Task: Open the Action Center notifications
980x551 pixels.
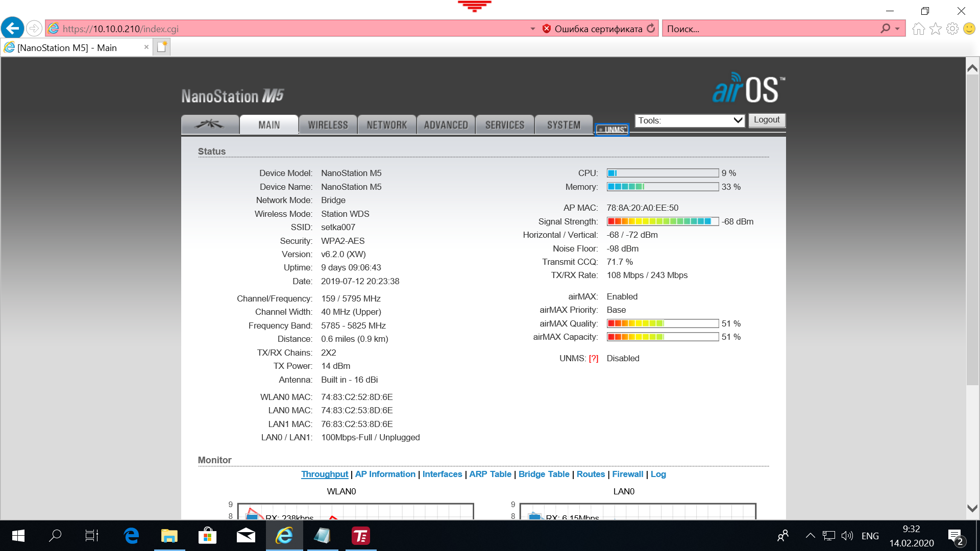Action: coord(956,537)
